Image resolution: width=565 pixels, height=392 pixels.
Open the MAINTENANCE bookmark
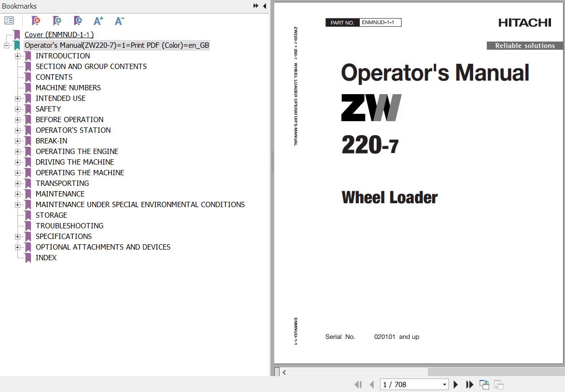tap(60, 194)
